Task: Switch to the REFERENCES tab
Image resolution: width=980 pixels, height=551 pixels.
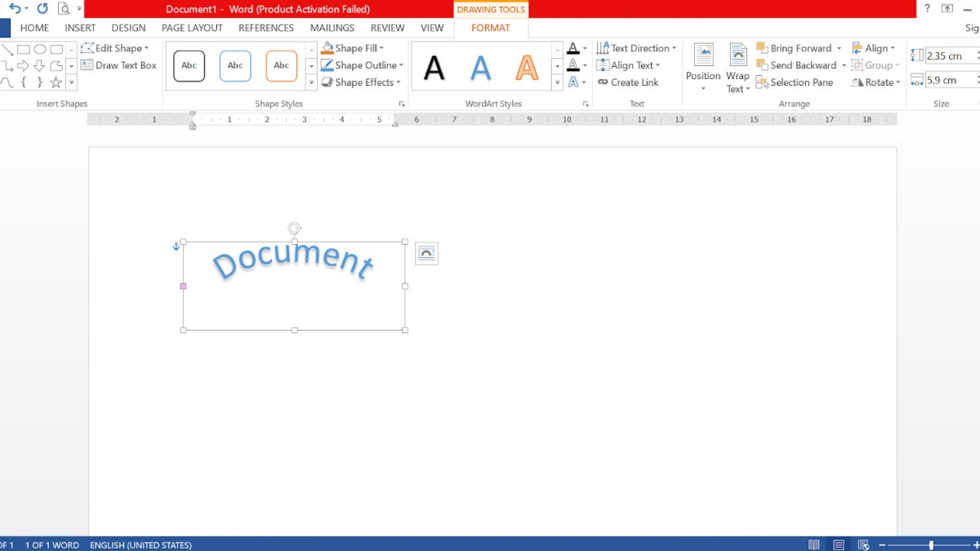Action: click(x=266, y=28)
